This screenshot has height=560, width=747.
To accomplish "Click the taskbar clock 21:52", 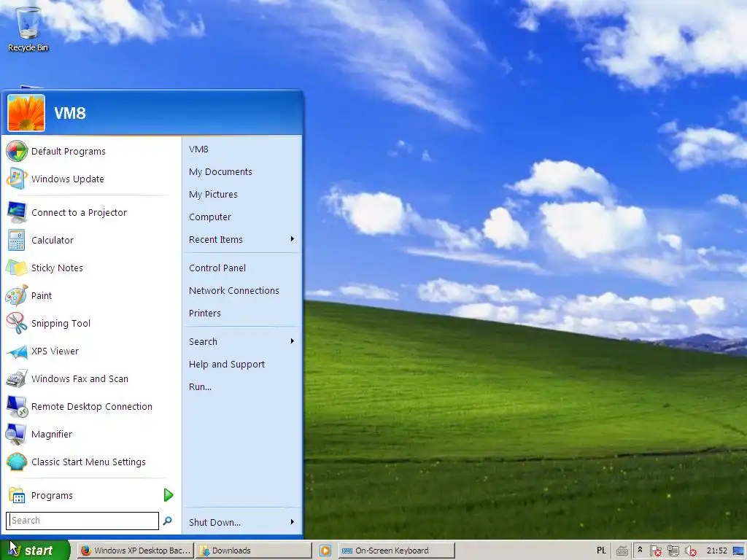I will click(x=717, y=551).
